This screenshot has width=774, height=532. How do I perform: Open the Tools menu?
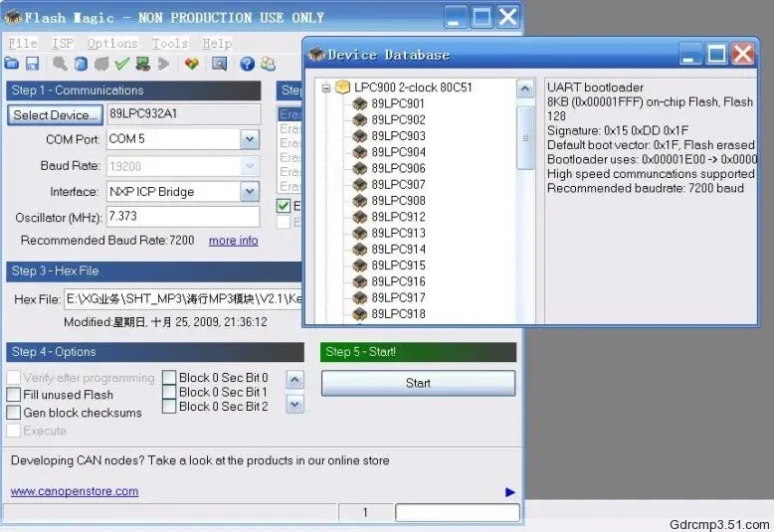pos(170,44)
